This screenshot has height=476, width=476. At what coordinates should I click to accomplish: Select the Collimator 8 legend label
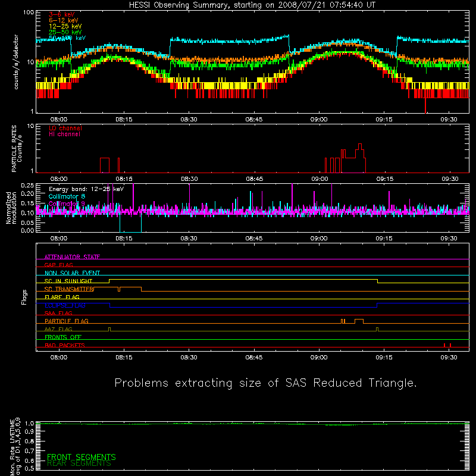pos(67,196)
